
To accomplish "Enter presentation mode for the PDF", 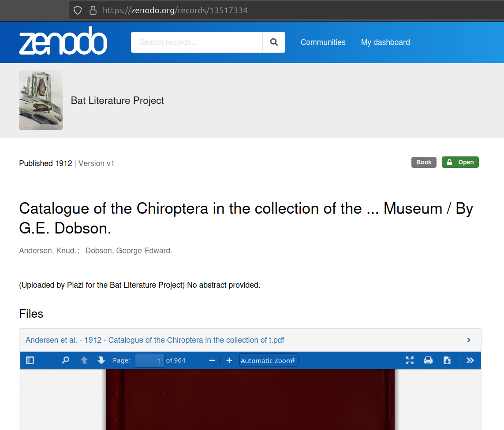I will pos(409,360).
